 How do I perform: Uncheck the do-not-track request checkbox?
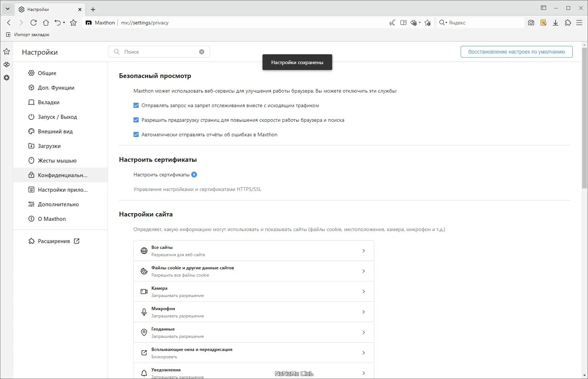[x=136, y=105]
